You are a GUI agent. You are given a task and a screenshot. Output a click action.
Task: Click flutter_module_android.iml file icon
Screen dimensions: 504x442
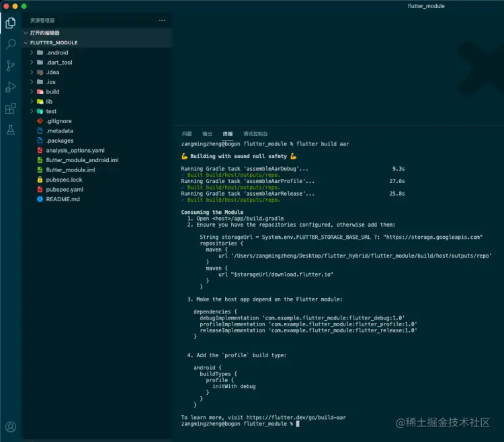pyautogui.click(x=40, y=160)
